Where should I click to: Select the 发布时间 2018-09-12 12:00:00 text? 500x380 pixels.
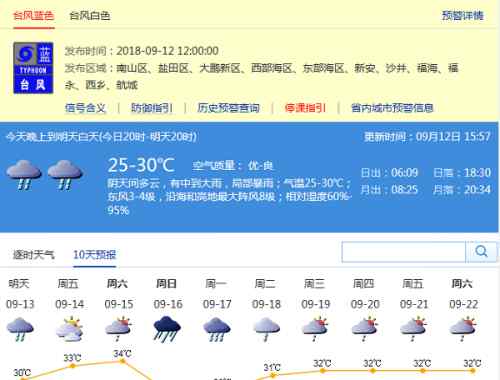142,51
